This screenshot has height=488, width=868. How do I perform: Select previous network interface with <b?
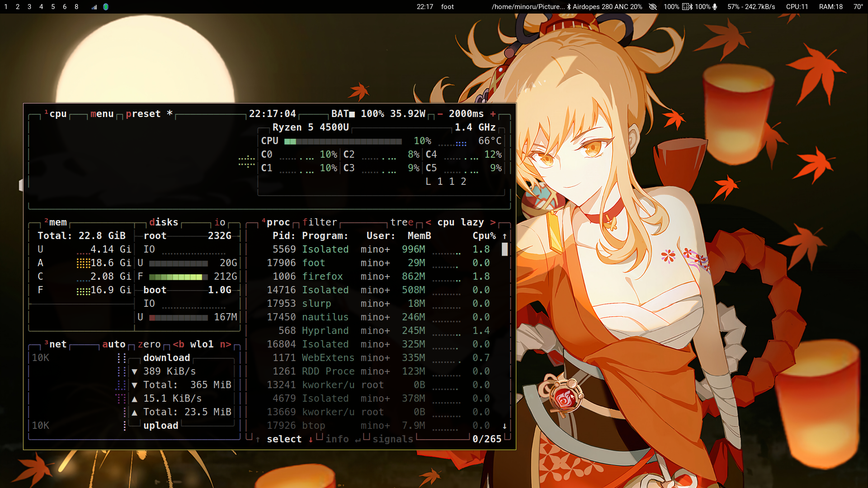click(x=179, y=344)
